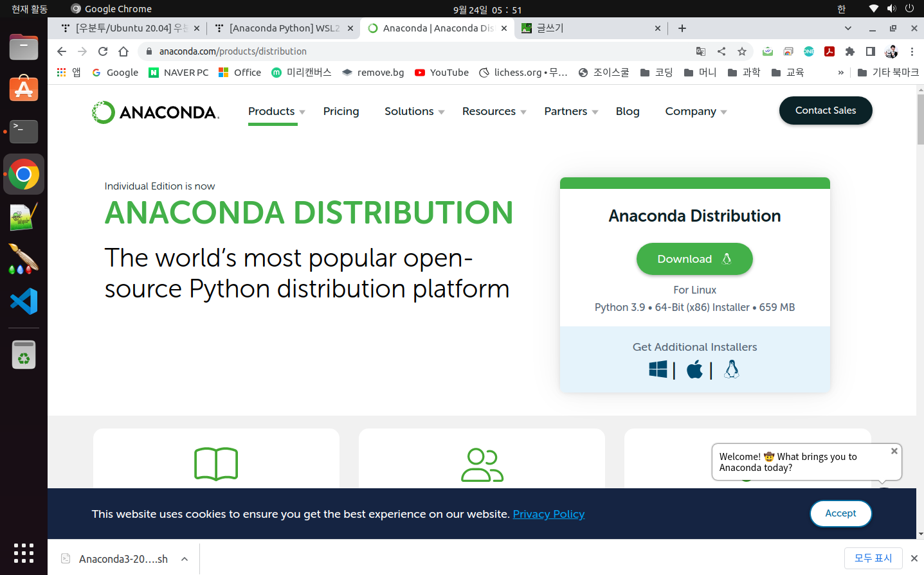This screenshot has width=924, height=575.
Task: Go to the browser home page
Action: click(x=123, y=51)
